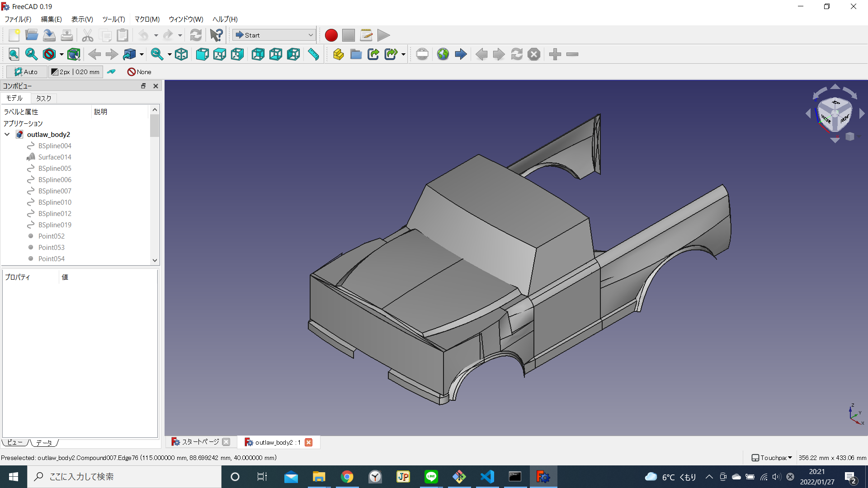Viewport: 868px width, 488px height.
Task: Select the Measure distance ruler tool
Action: pyautogui.click(x=313, y=54)
